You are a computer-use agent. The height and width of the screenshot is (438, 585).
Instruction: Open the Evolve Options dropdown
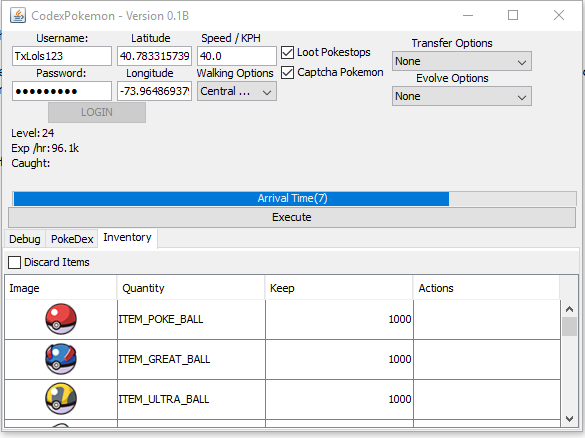pos(462,96)
